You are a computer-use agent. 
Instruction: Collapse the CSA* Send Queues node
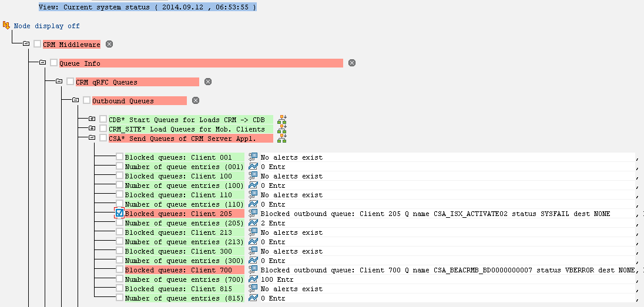(92, 138)
